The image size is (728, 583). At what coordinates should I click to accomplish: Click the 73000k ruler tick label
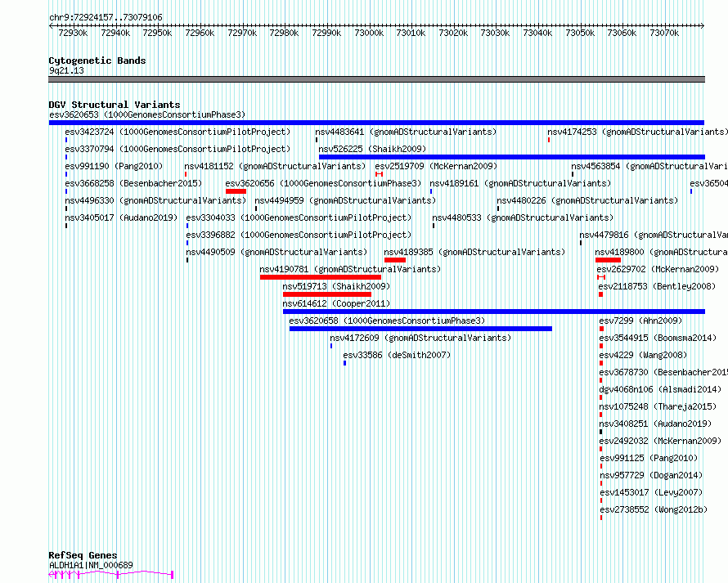(x=369, y=33)
